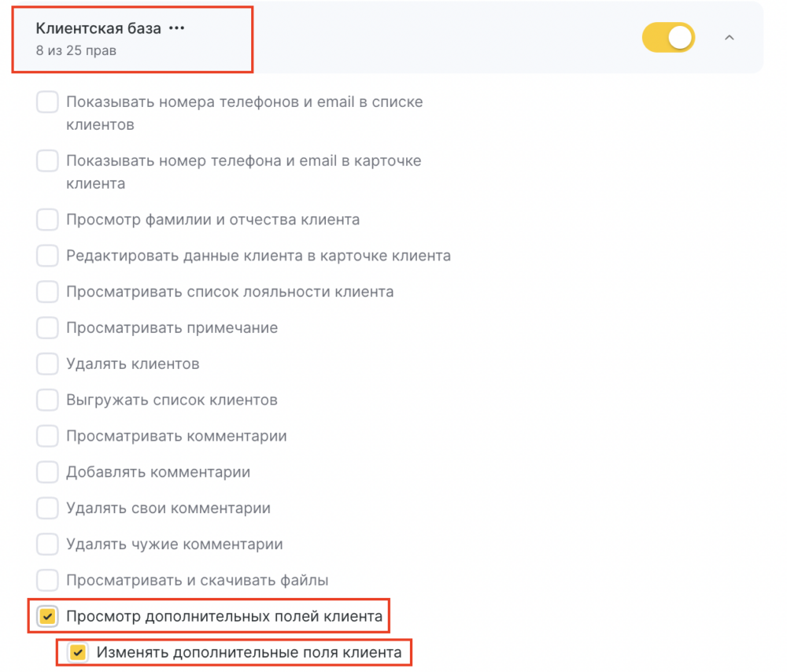Click the Клиентская база section title
Viewport: 787px width, 672px height.
(98, 28)
